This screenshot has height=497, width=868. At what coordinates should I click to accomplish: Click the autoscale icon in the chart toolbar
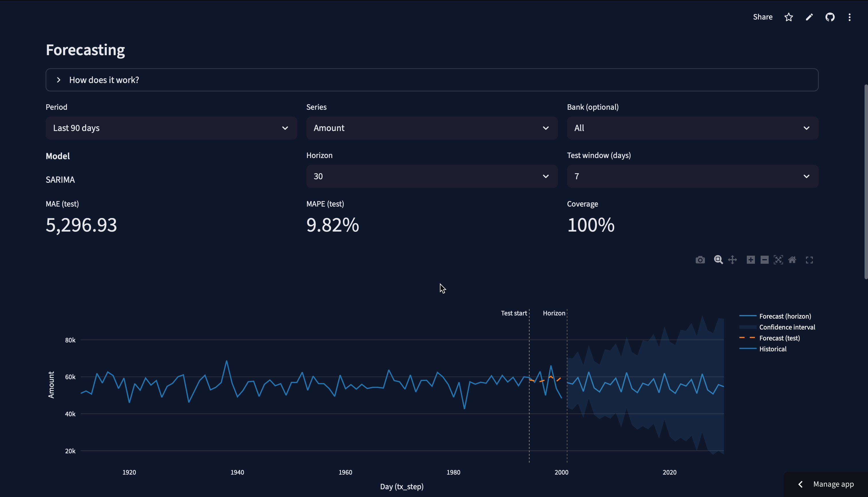[x=778, y=260]
